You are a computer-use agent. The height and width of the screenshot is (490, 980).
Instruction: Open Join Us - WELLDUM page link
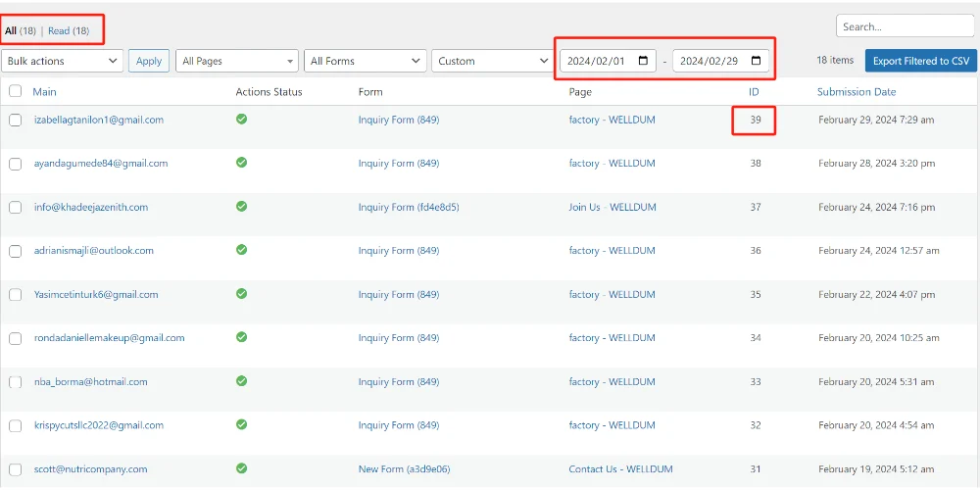click(x=612, y=207)
